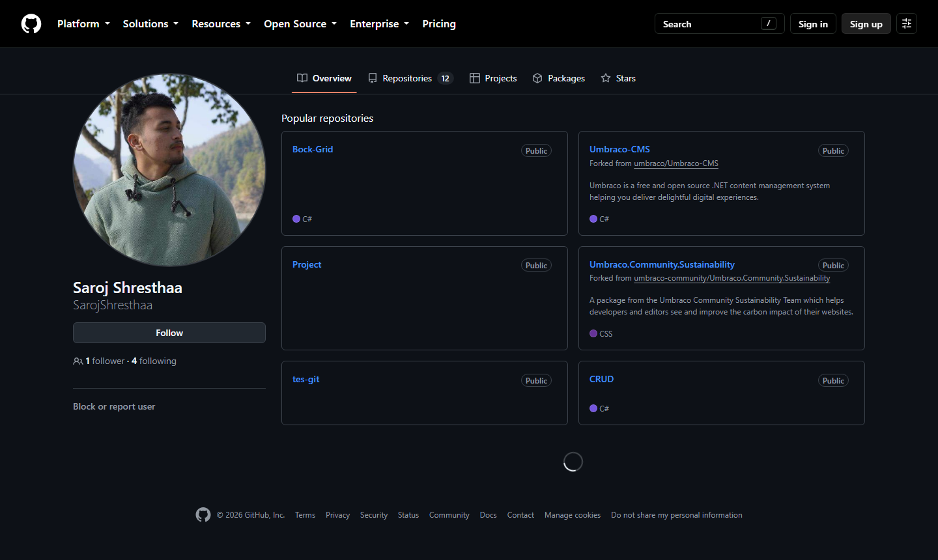Viewport: 938px width, 560px height.
Task: Click Block or report user
Action: 114,406
